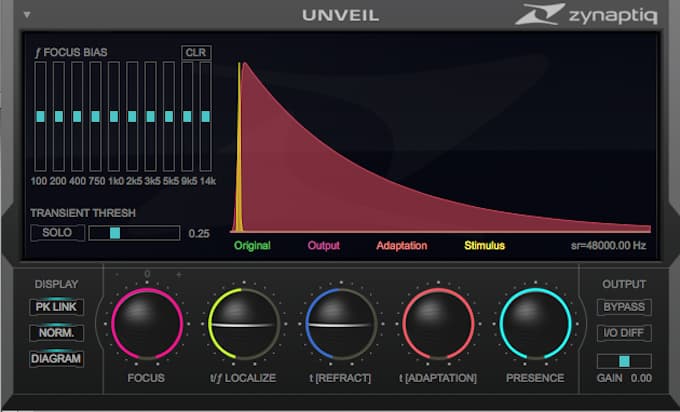
Task: Click the yellow-green t/f LOCALIZE knob
Action: pos(244,324)
